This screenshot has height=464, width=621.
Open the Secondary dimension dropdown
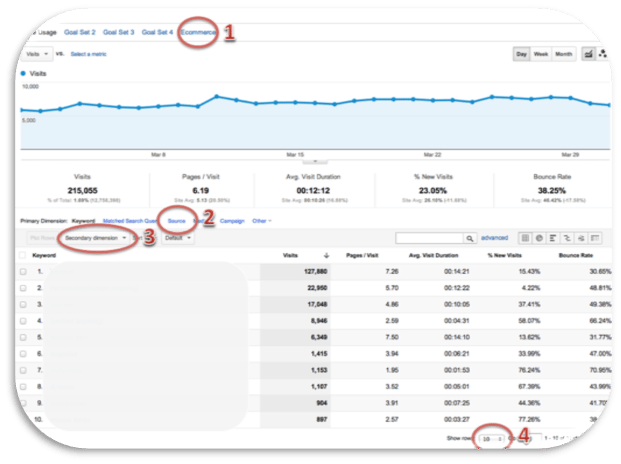[x=95, y=238]
